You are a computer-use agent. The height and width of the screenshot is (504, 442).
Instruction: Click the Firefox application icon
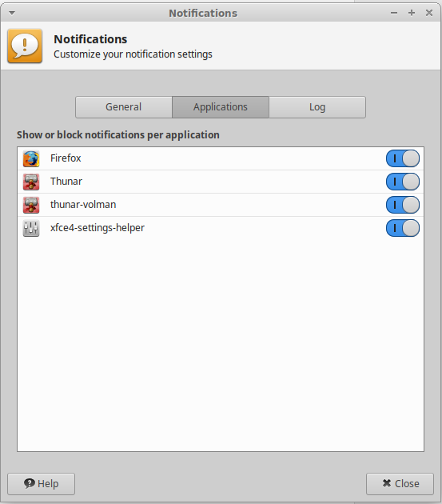31,158
